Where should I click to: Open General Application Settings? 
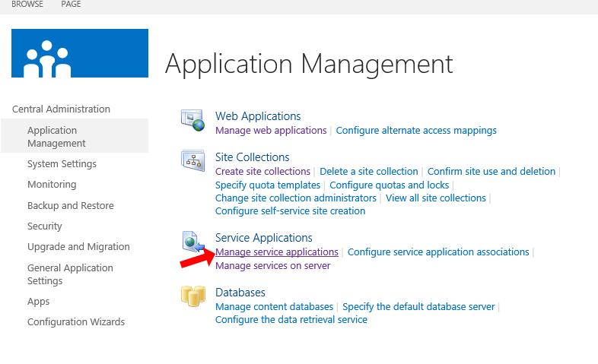70,274
